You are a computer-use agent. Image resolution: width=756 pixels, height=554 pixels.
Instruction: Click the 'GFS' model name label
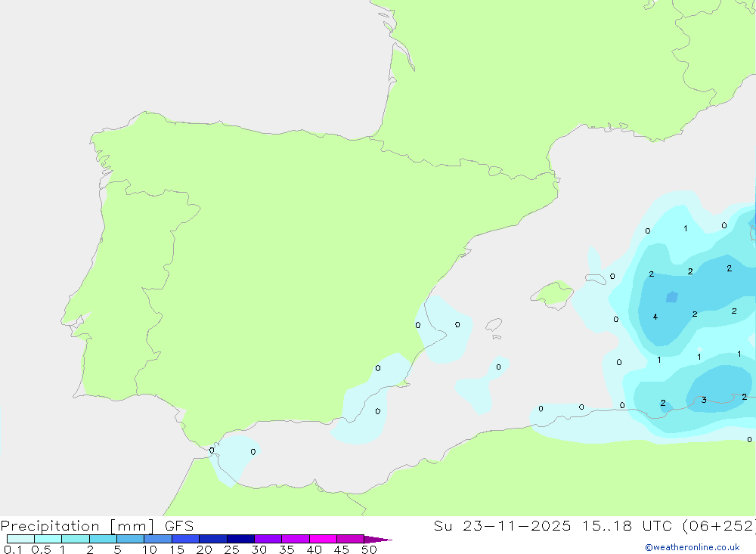179,526
